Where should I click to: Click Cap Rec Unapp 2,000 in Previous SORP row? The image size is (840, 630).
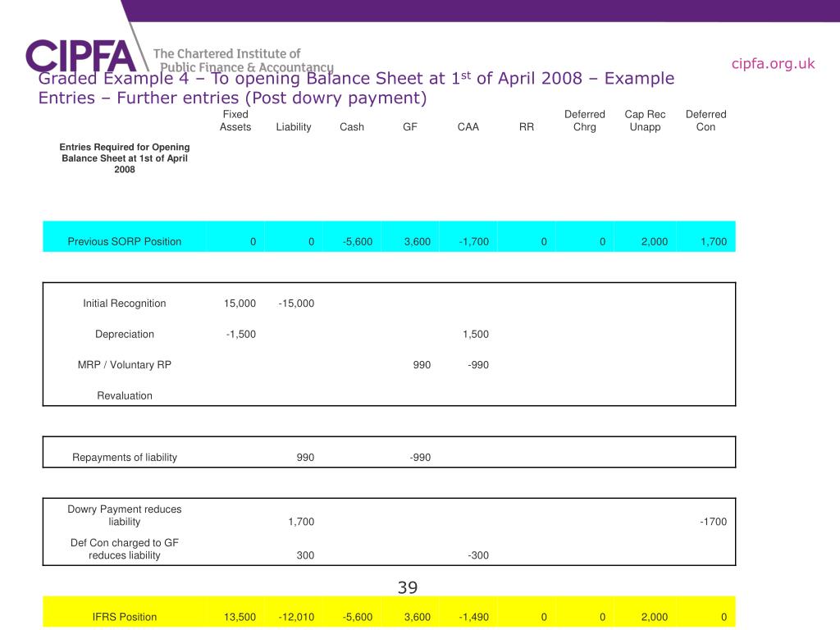pyautogui.click(x=655, y=242)
